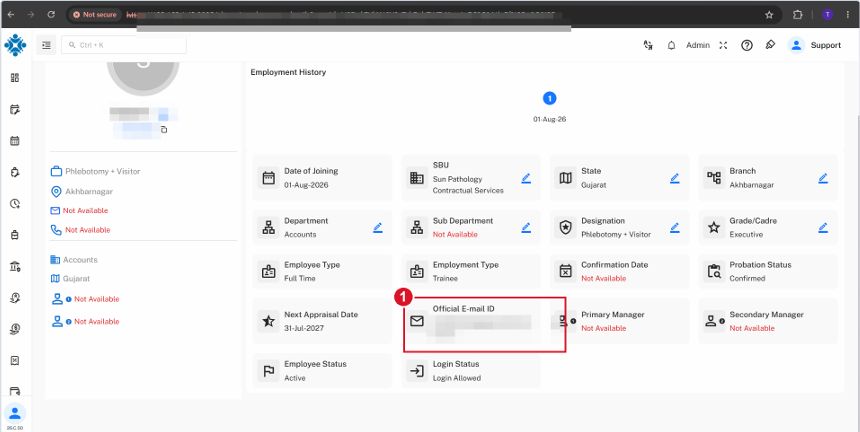Image resolution: width=860 pixels, height=432 pixels.
Task: Click the pin icon in the header
Action: (770, 45)
